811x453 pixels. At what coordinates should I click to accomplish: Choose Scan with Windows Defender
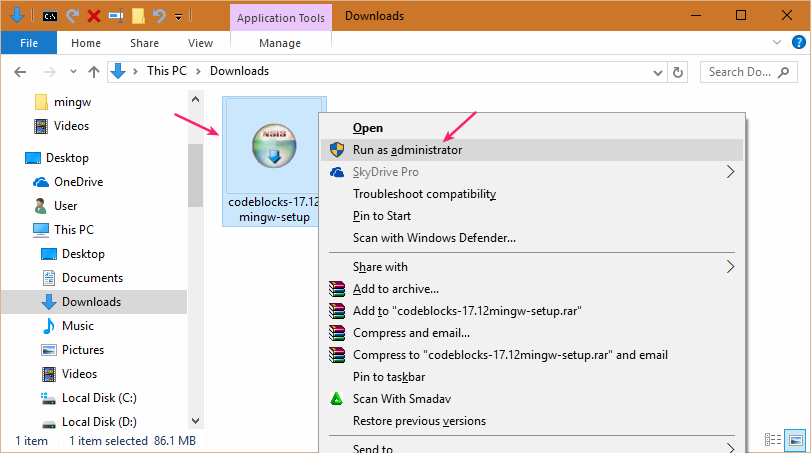pyautogui.click(x=532, y=238)
